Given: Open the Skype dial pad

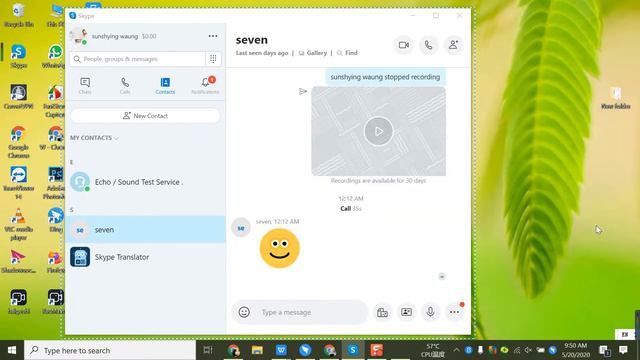Looking at the screenshot, I should (213, 59).
